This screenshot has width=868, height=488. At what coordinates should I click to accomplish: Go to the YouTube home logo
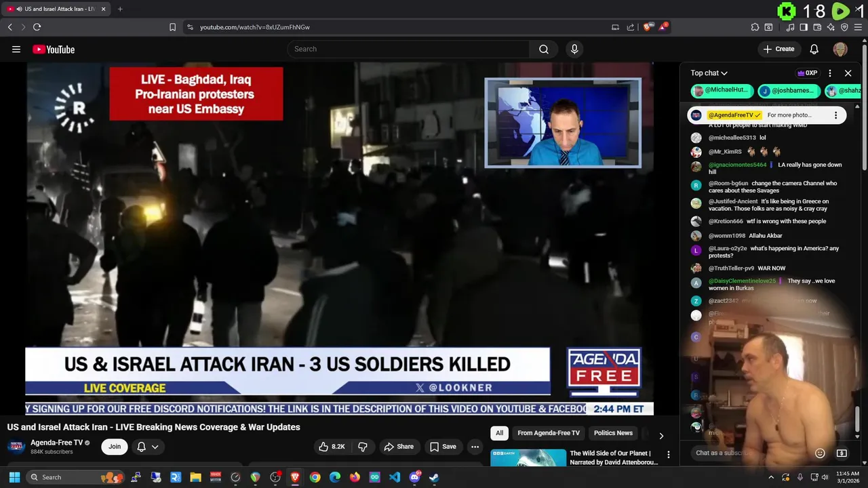click(54, 49)
